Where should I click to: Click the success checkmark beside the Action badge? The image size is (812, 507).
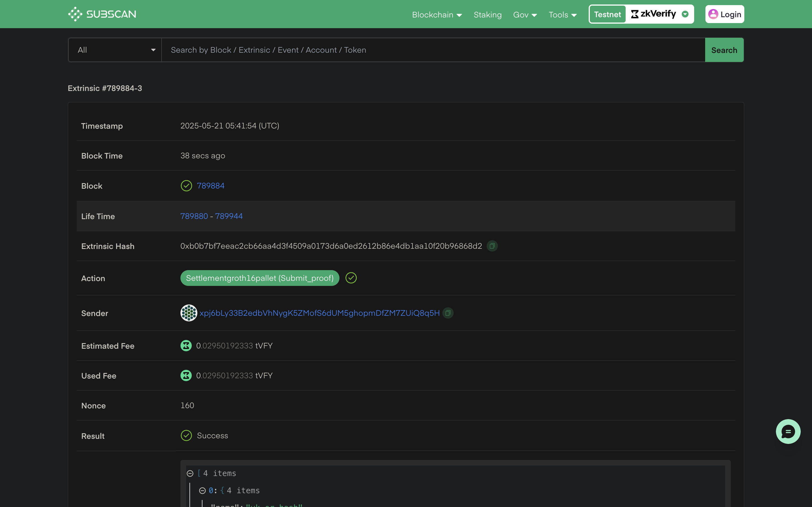[351, 278]
